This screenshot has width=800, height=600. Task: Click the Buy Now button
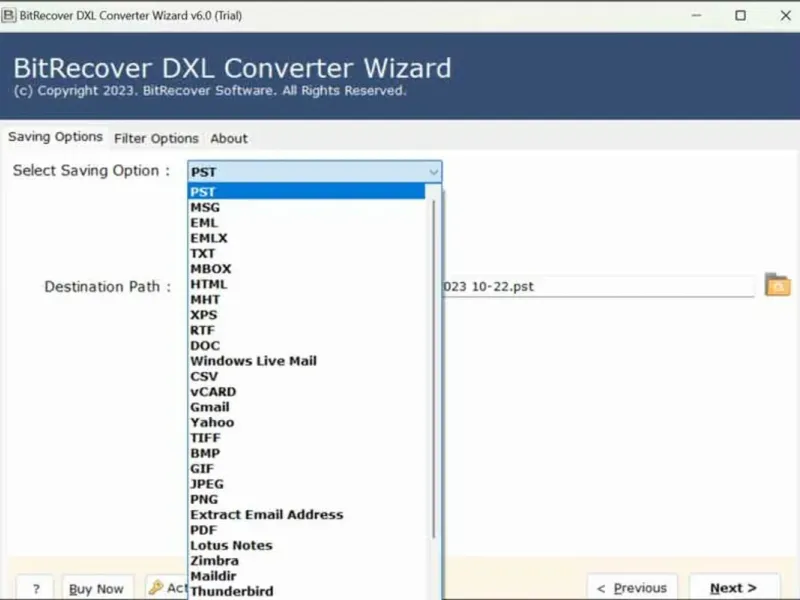coord(96,588)
